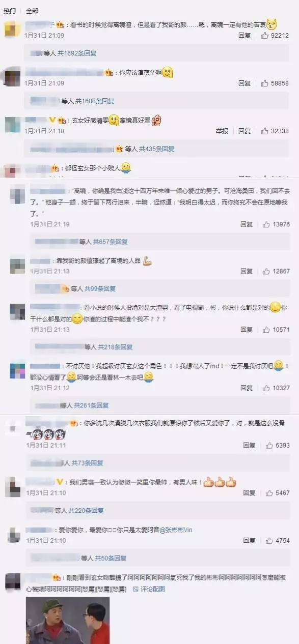Like the comment with 4754 likes

click(269, 541)
